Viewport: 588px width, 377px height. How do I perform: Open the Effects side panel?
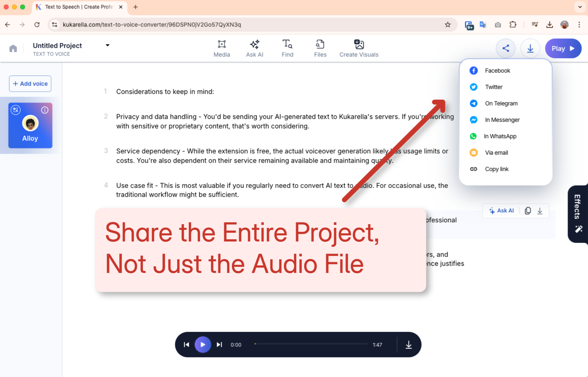(x=578, y=214)
